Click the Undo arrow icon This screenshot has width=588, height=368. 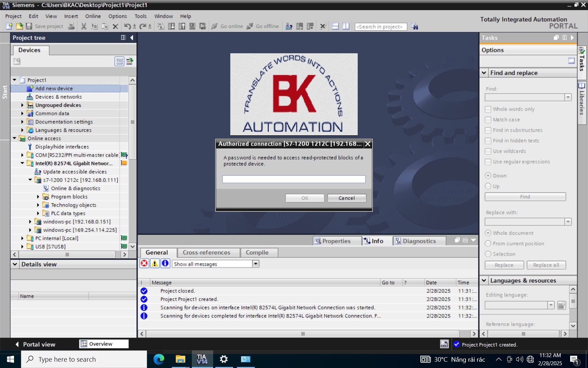[x=127, y=26]
